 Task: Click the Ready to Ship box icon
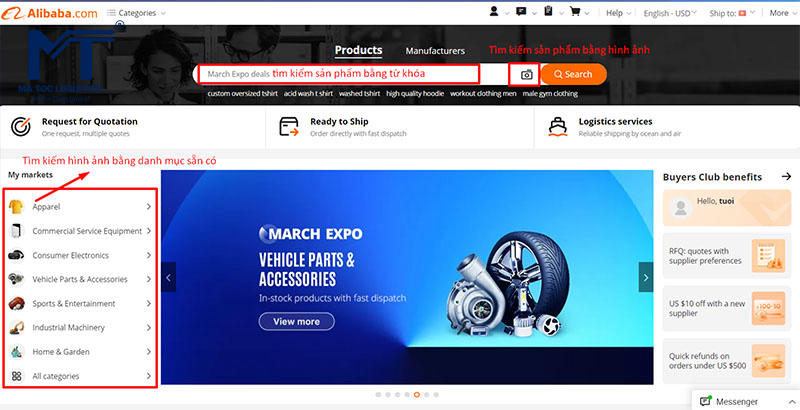click(x=289, y=126)
